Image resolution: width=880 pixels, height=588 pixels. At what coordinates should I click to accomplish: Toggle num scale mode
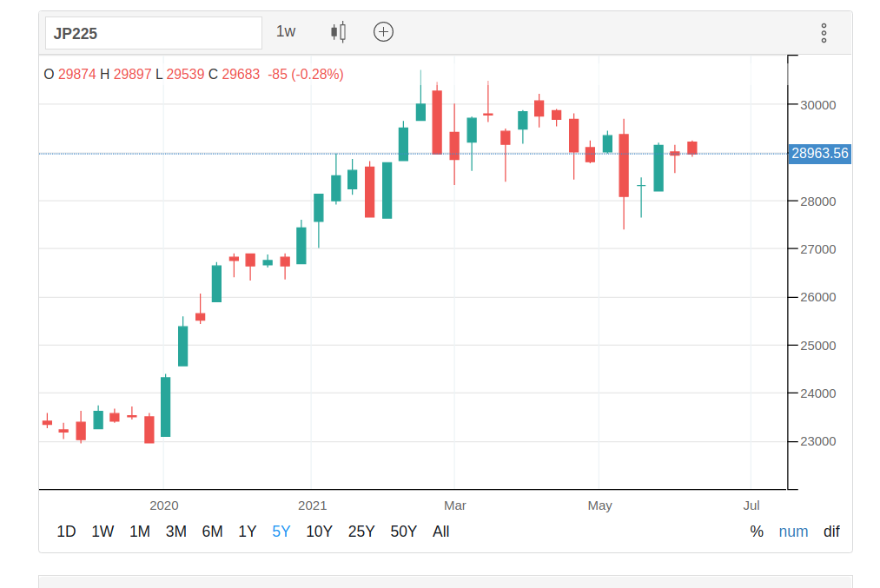(x=793, y=532)
